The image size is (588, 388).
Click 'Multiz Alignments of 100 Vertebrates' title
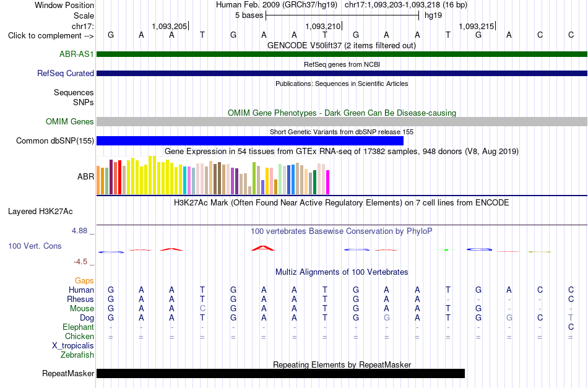click(342, 272)
